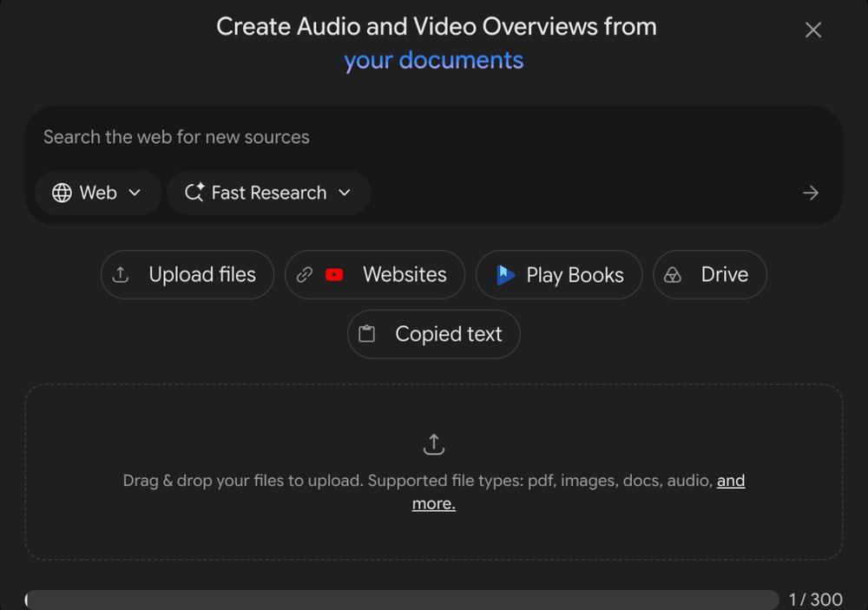
Task: Expand the Fast Research mode dropdown
Action: [268, 193]
